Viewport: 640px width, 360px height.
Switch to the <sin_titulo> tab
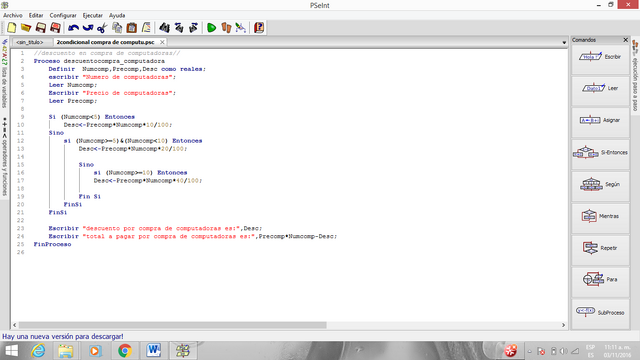tap(30, 42)
